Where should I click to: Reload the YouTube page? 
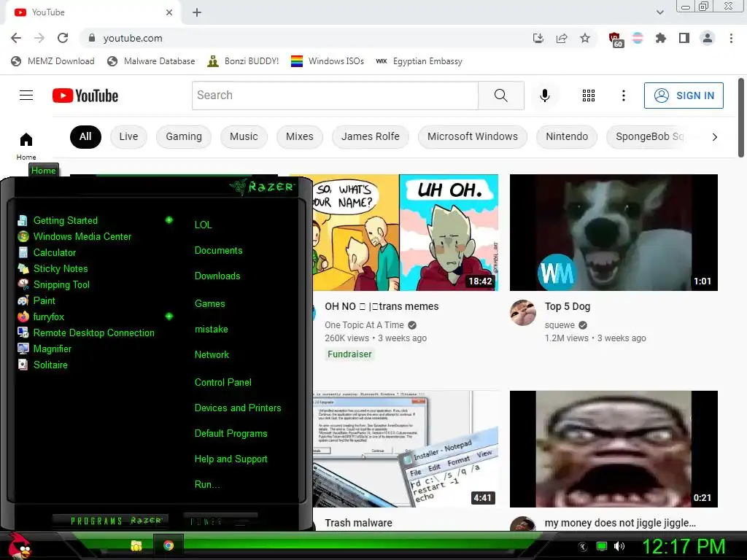coord(63,38)
